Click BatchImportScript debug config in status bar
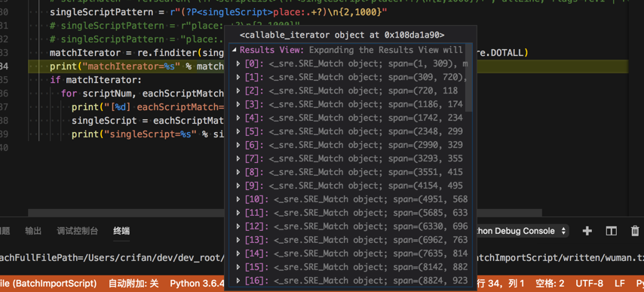The width and height of the screenshot is (644, 292). [48, 284]
